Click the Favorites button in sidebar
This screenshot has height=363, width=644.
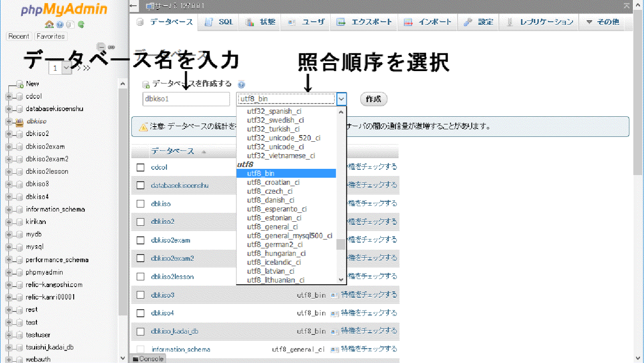pyautogui.click(x=51, y=36)
